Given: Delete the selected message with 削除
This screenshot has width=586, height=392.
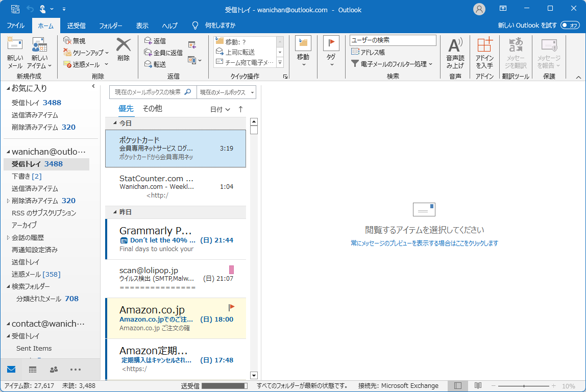Looking at the screenshot, I should click(124, 49).
